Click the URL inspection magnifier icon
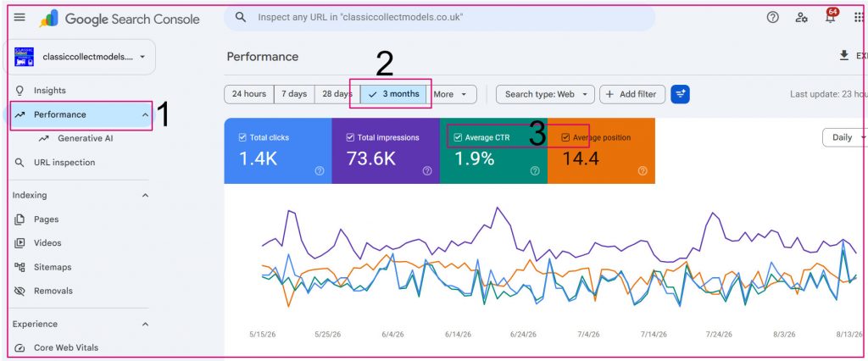The image size is (868, 361). (20, 162)
